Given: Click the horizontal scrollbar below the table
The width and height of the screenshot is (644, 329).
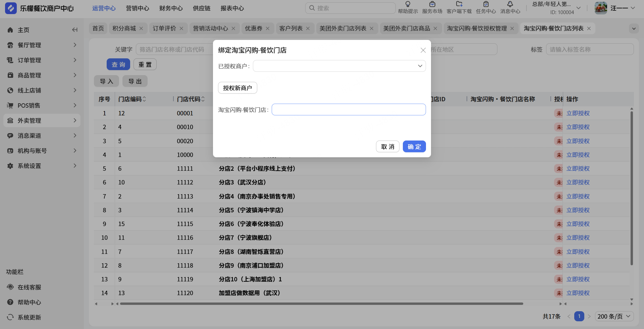Looking at the screenshot, I should [321, 304].
